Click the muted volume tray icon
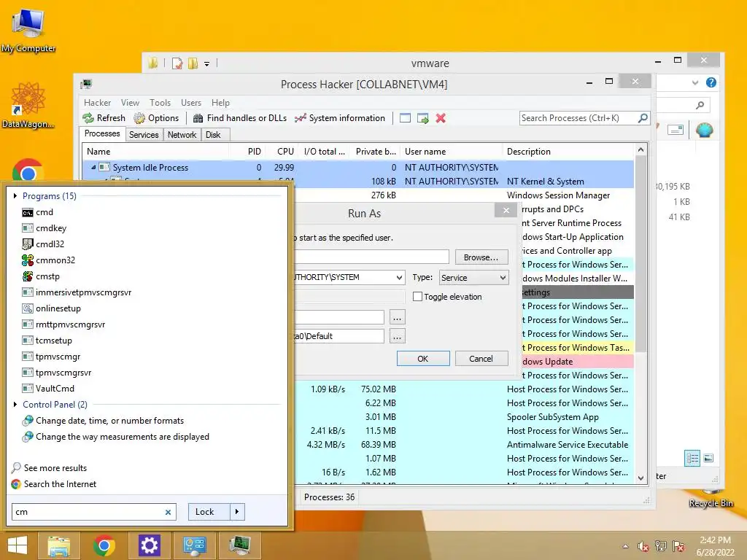The height and width of the screenshot is (560, 747). 643,546
